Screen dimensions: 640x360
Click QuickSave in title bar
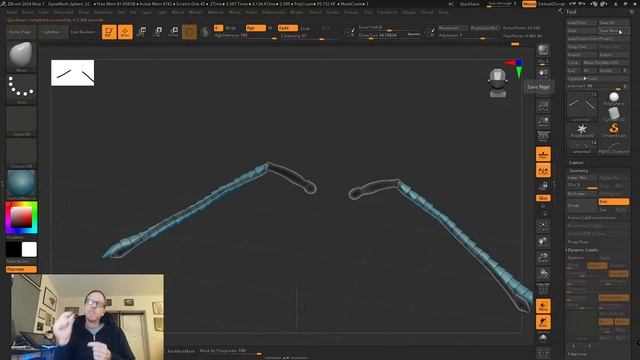(469, 4)
